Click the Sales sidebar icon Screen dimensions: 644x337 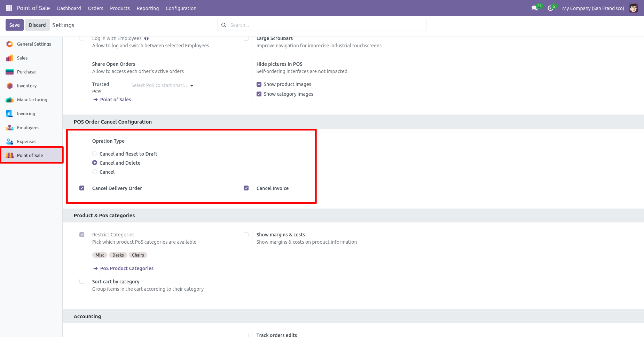10,58
